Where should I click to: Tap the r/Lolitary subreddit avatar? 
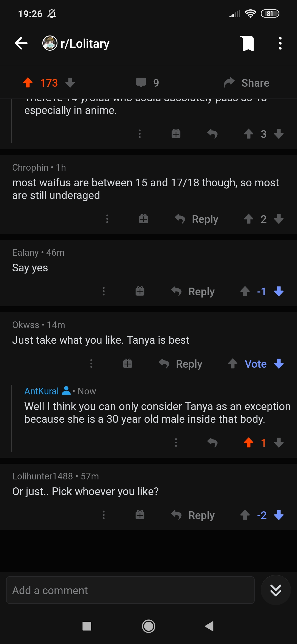(x=50, y=43)
